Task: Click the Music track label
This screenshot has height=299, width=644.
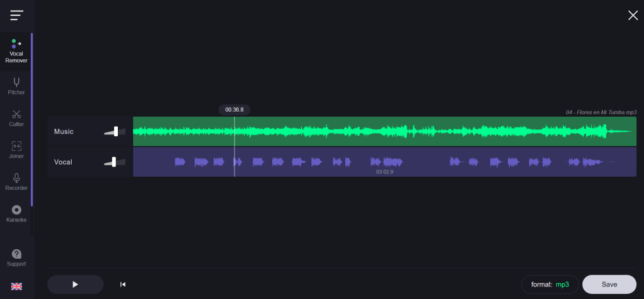Action: click(64, 132)
